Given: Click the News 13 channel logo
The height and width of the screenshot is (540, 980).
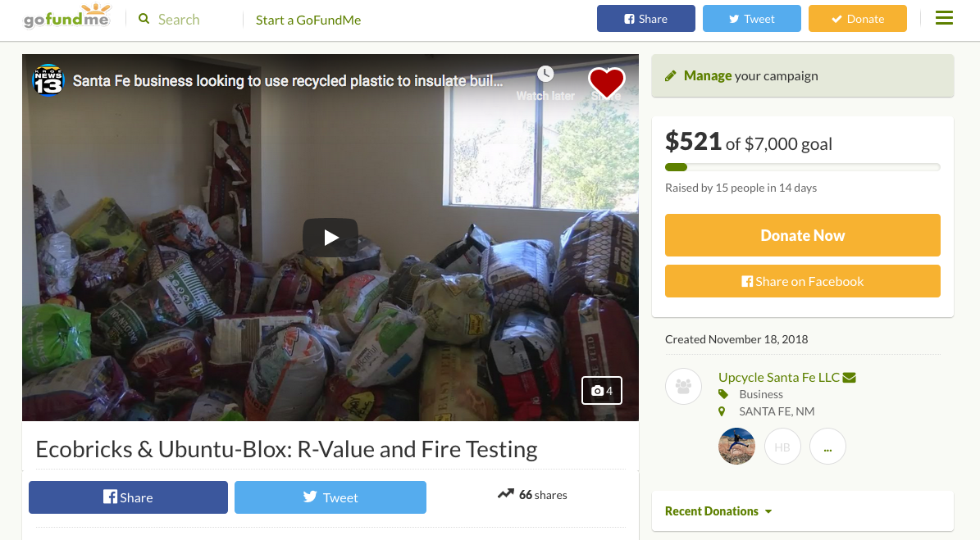Looking at the screenshot, I should click(x=48, y=80).
